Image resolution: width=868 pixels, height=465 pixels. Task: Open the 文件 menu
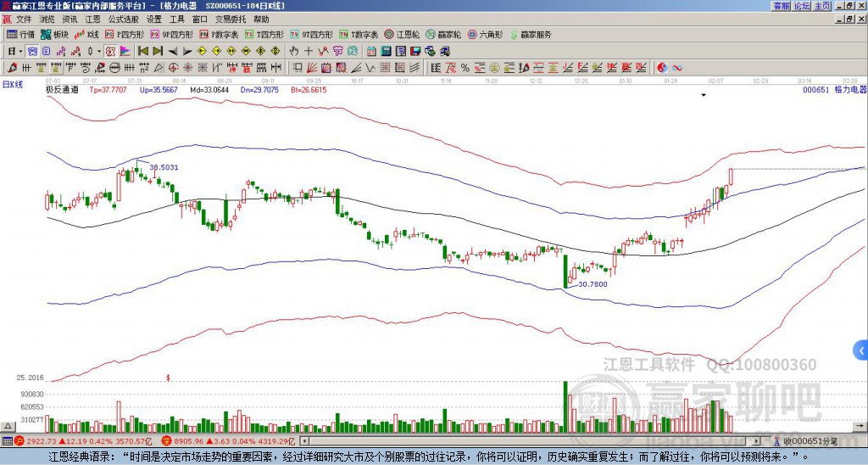[24, 20]
